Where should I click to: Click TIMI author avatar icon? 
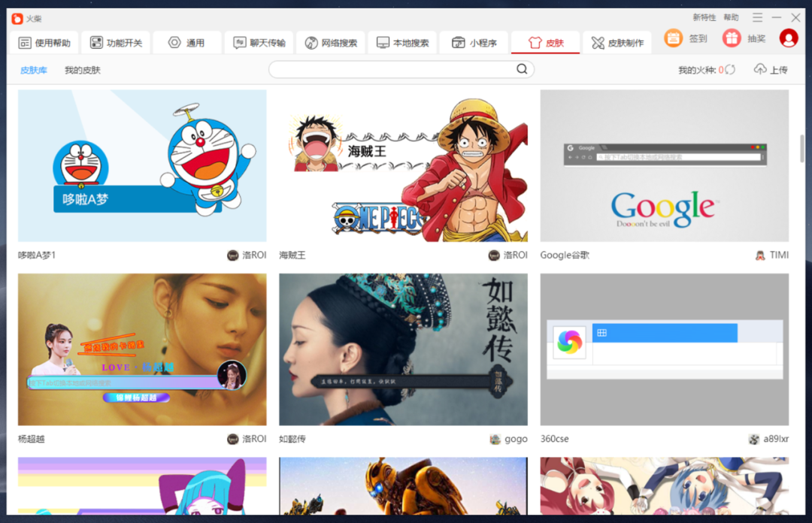(760, 255)
